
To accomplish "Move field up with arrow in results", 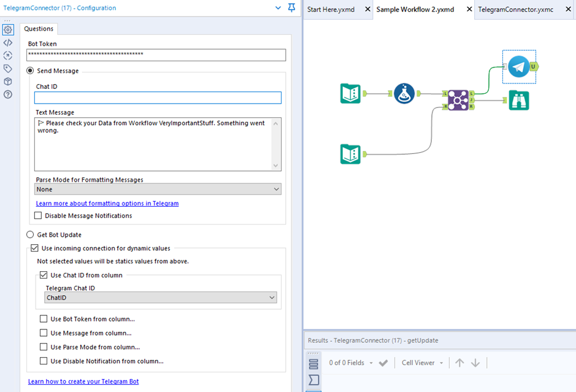I will 459,363.
